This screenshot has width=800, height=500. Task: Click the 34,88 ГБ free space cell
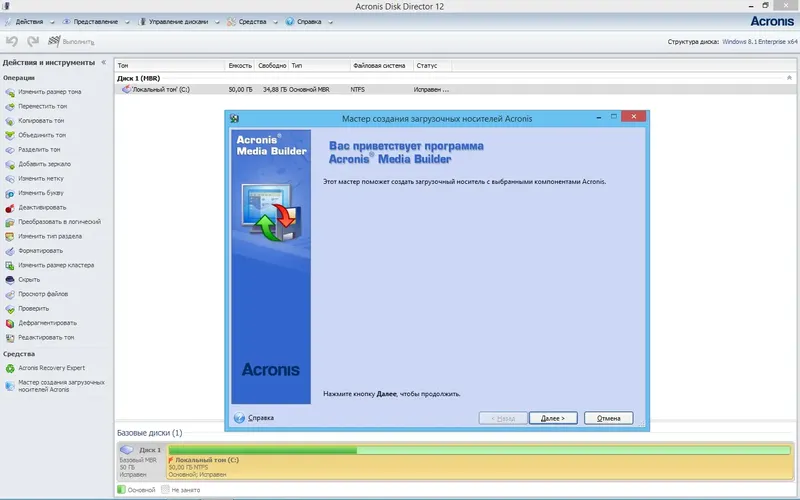pos(274,89)
